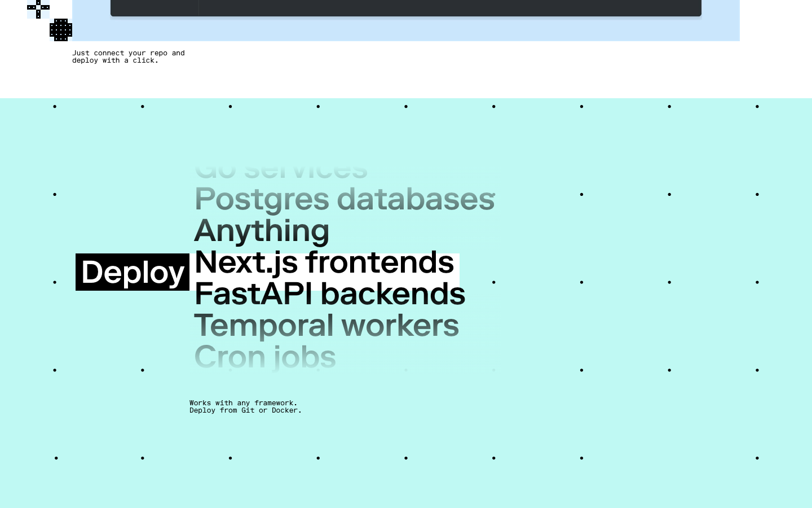Click the "Works with any framework." sentence
Viewport: 812px width, 508px height.
tap(244, 403)
